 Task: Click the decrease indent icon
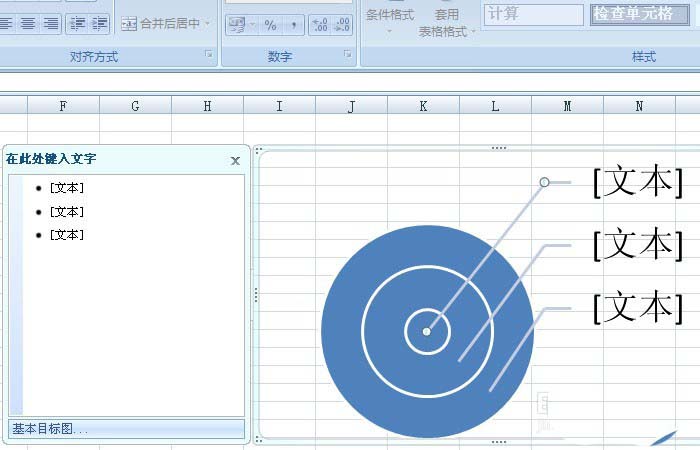click(78, 23)
